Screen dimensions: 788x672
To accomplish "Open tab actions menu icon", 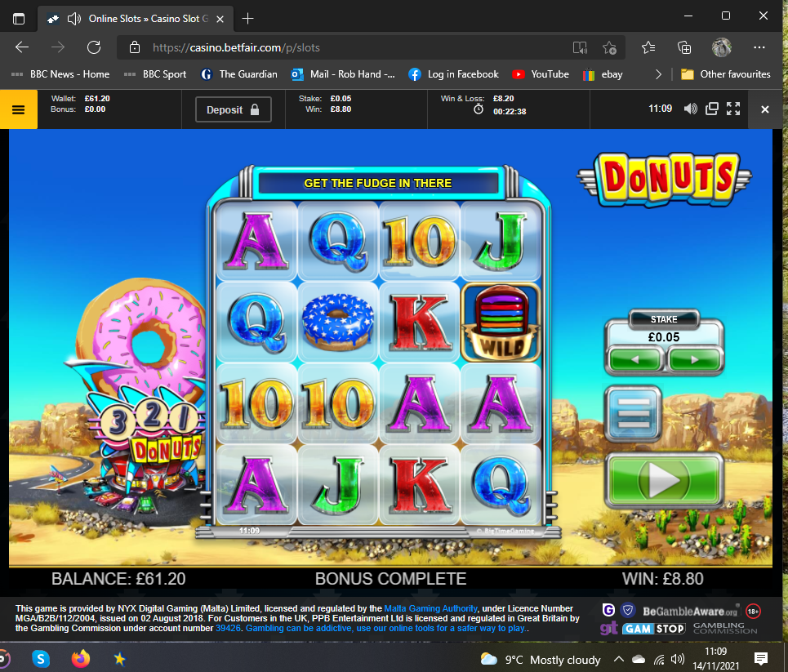I will point(19,19).
